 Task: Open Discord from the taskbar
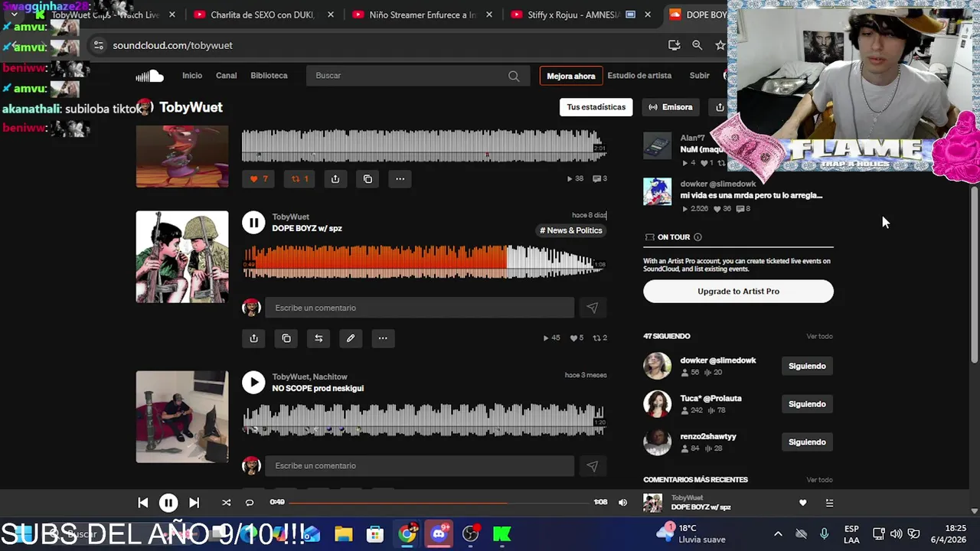pos(439,533)
